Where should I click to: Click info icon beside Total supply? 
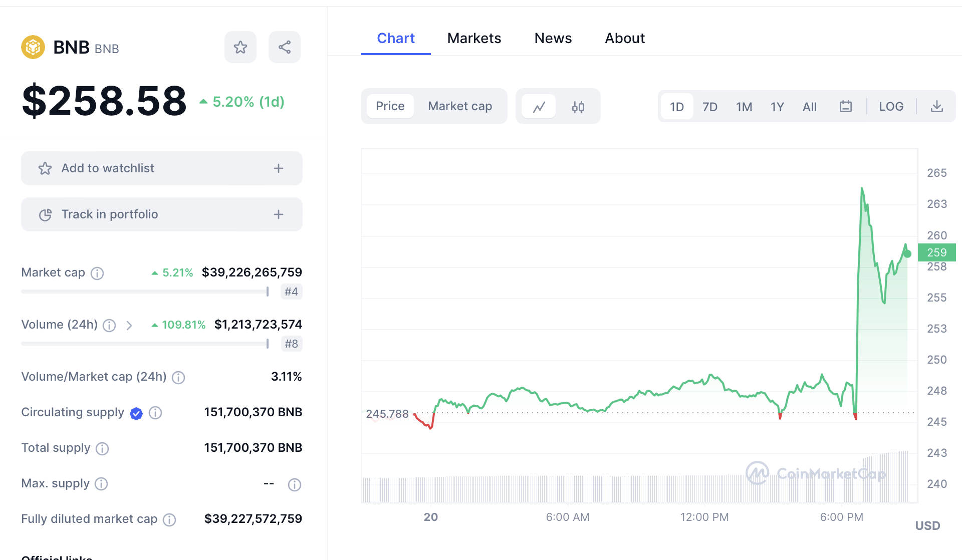[x=102, y=448]
